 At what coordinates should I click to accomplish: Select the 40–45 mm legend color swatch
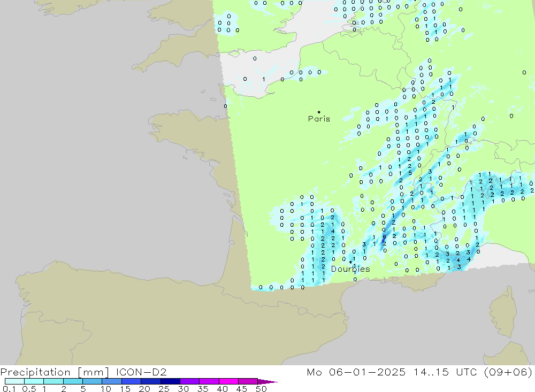tap(228, 381)
